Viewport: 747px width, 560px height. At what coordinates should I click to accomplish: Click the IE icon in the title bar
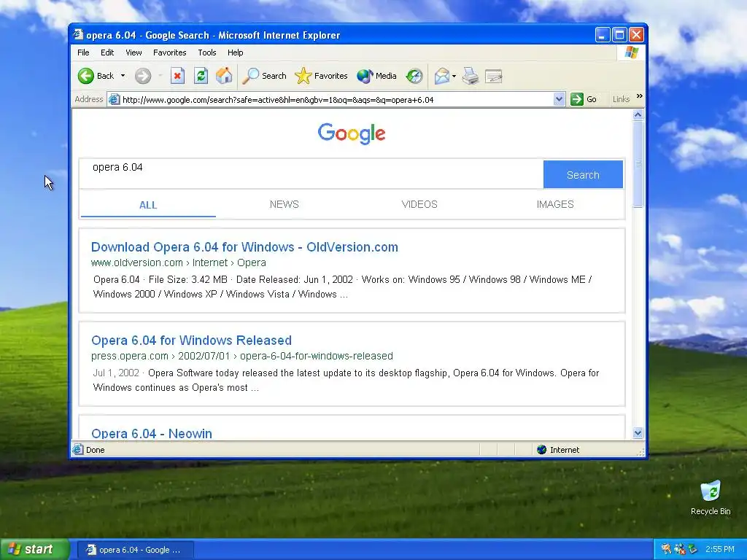click(x=78, y=35)
